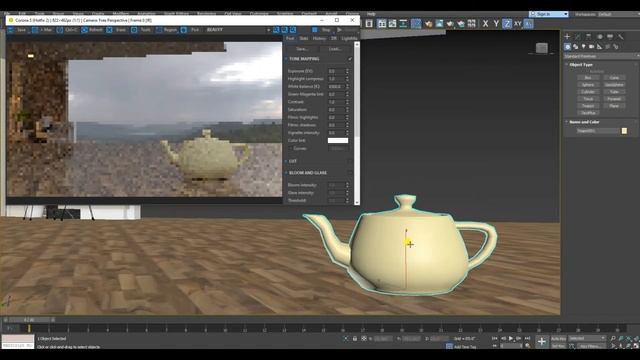Click the object name input field
This screenshot has width=640, height=360.
click(x=598, y=131)
